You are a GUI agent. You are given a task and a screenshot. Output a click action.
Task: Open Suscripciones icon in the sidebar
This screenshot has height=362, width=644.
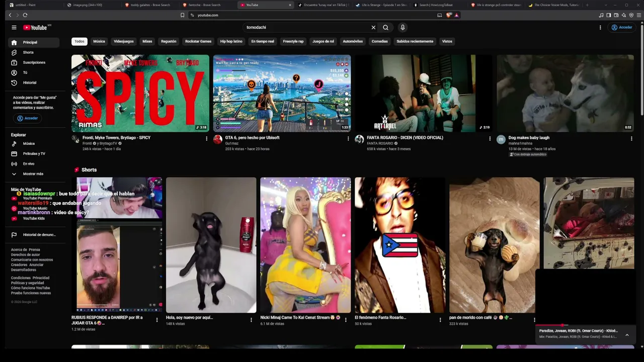(14, 62)
